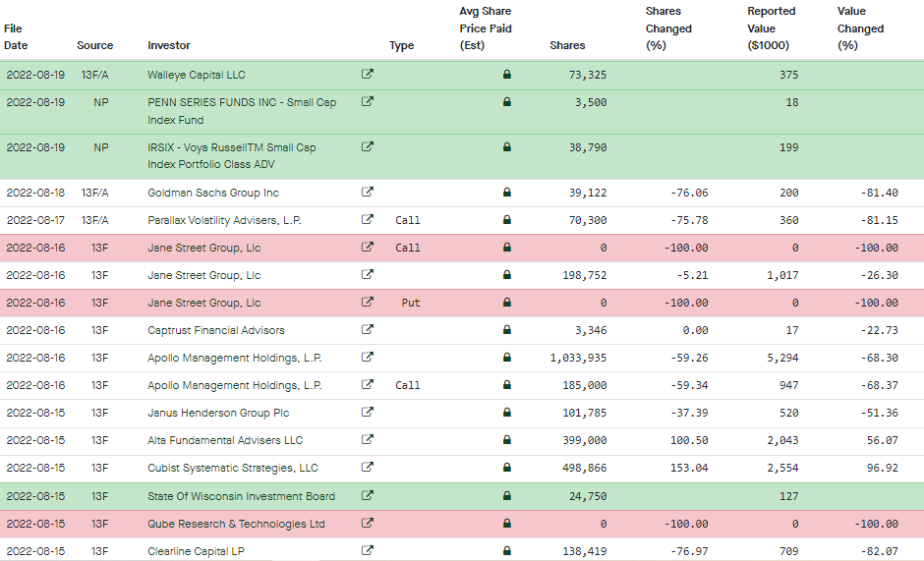This screenshot has height=561, width=924.
Task: Click external link icon beside Parallax Volatility Advisers
Action: 367,220
